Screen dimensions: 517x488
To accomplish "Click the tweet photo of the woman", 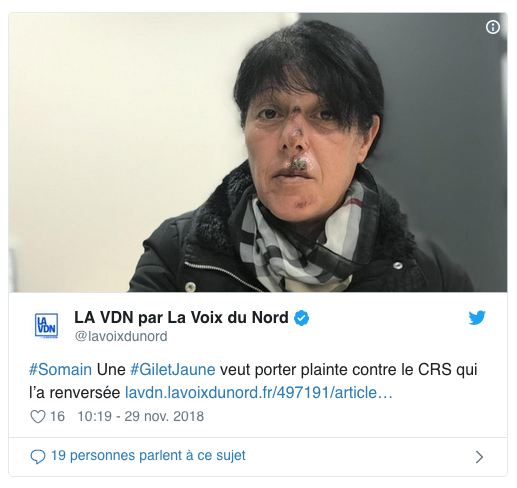I will [x=258, y=152].
